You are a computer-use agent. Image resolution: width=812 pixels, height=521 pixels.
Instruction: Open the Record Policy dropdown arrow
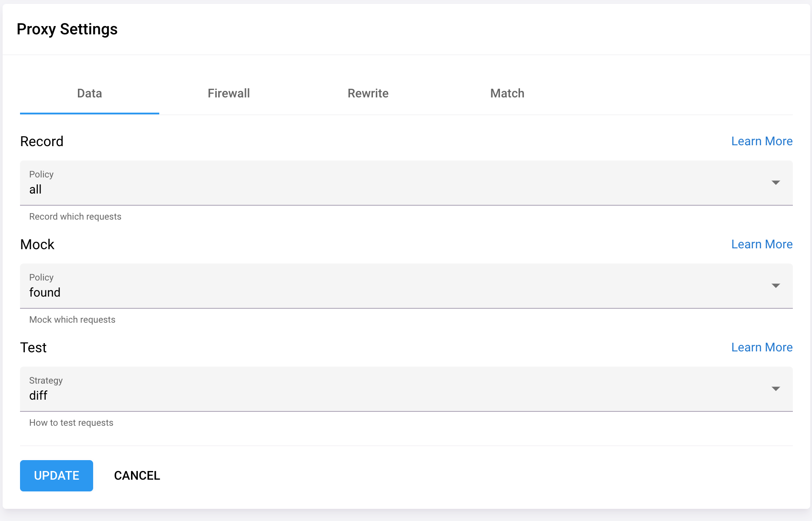[776, 183]
